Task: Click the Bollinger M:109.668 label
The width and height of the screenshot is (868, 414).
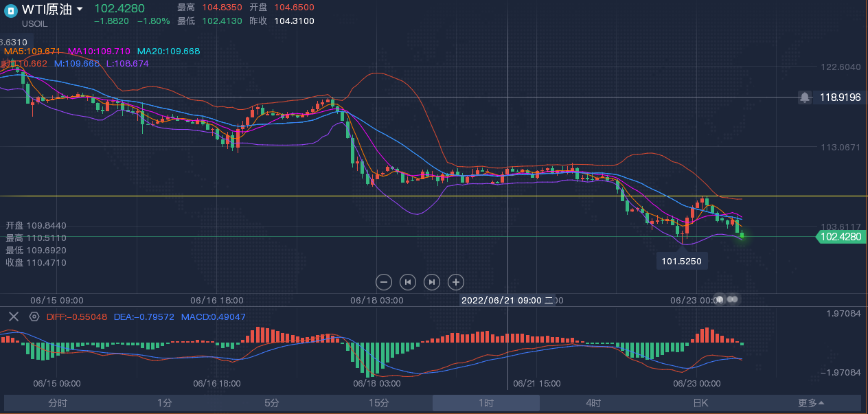Action: coord(77,64)
